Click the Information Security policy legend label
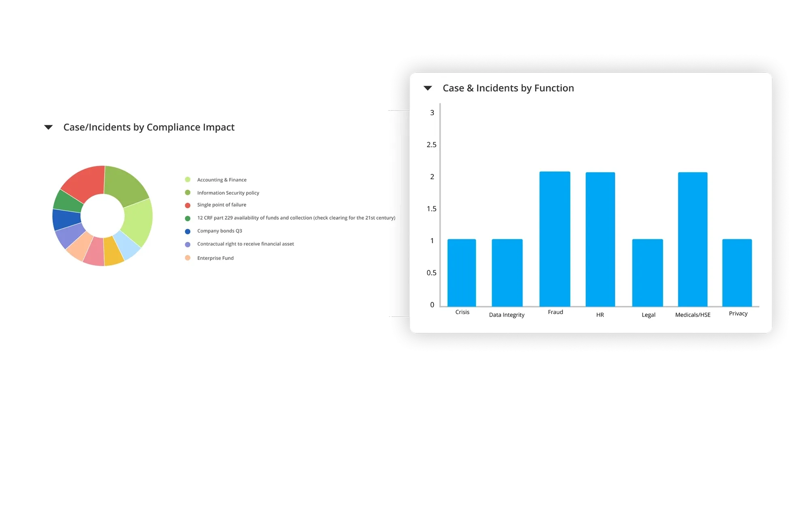This screenshot has width=800, height=532. (228, 193)
